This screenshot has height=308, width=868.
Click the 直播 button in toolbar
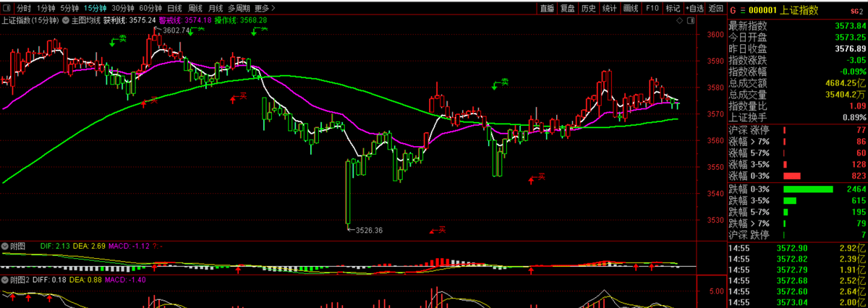pos(548,9)
